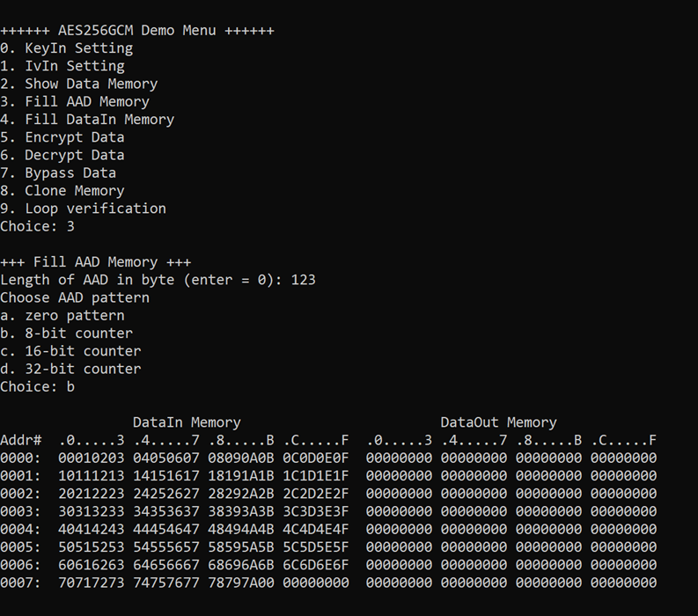Click the 'b. 8-bit counter' option
Screen dimensions: 698x616
(x=66, y=333)
